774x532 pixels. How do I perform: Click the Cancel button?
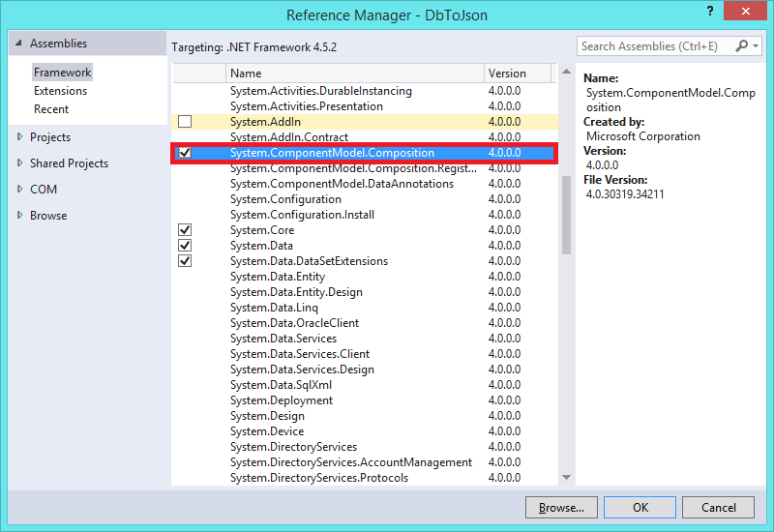tap(718, 508)
